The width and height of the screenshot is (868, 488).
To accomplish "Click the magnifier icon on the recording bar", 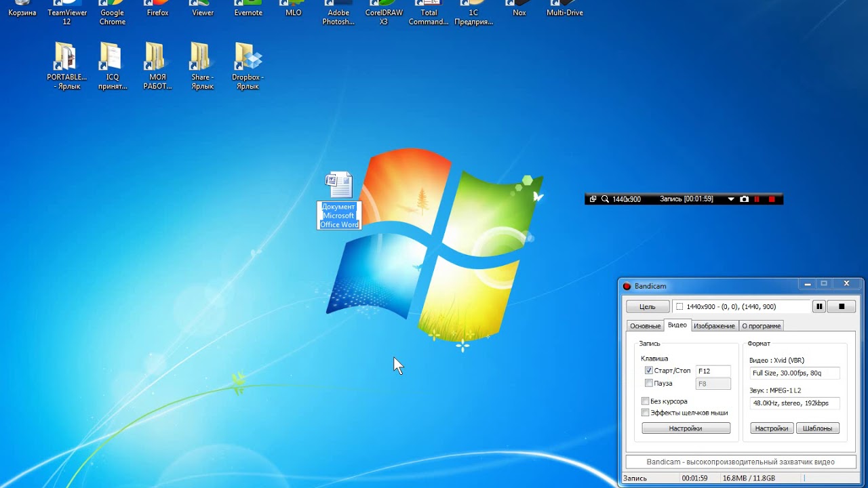I will pos(605,199).
